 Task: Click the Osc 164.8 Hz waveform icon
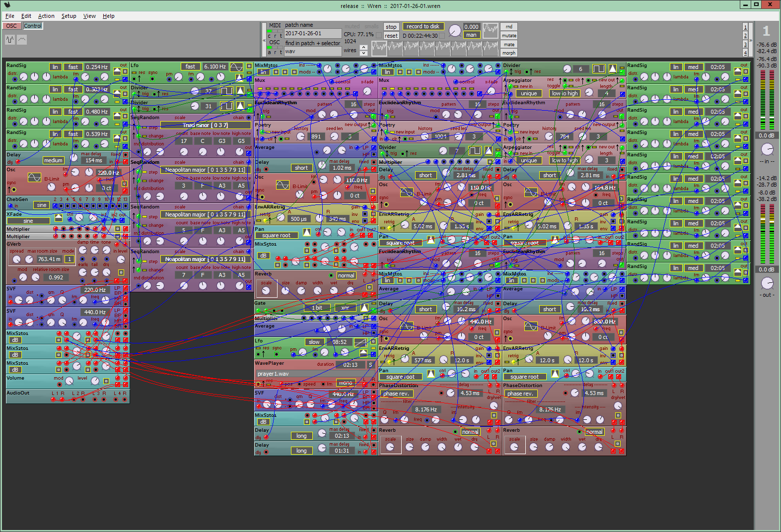coord(531,192)
